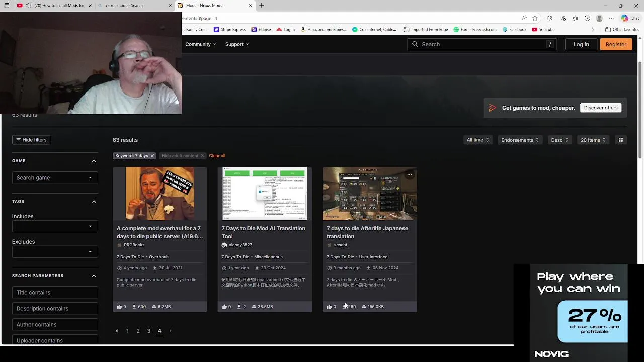Screen dimensions: 644x362
Task: Click the bookmarks overflow chevron in favorites bar
Action: point(593,30)
